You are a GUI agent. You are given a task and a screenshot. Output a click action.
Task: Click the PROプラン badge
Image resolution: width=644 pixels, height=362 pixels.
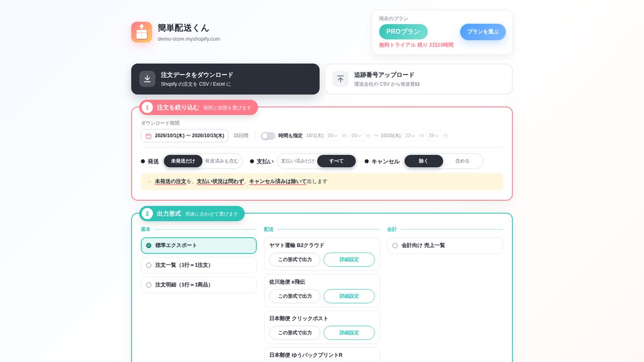[x=403, y=32]
